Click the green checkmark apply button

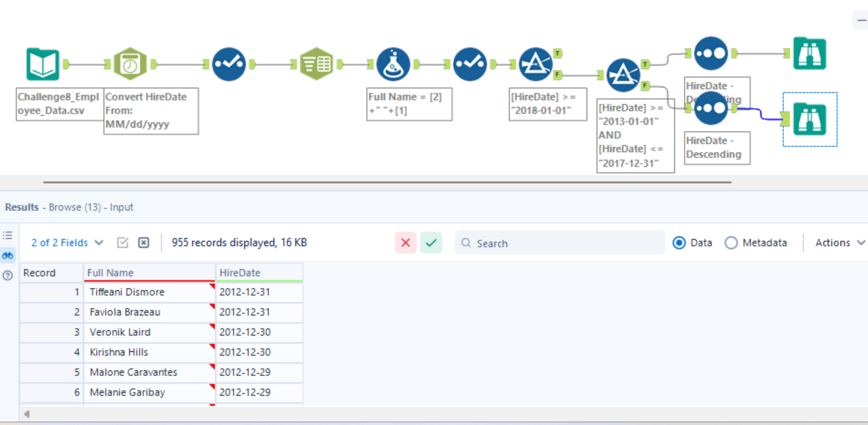[x=431, y=243]
